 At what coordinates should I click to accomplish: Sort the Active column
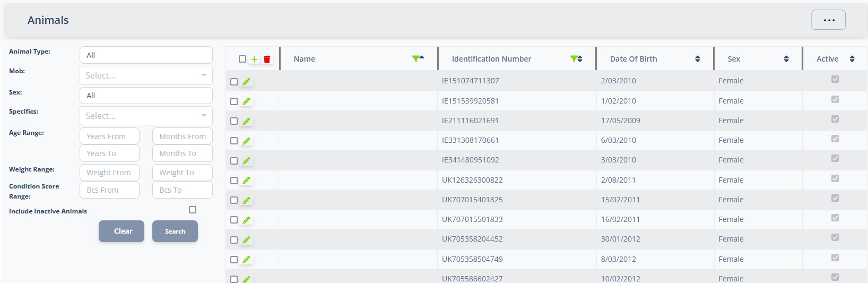(852, 59)
